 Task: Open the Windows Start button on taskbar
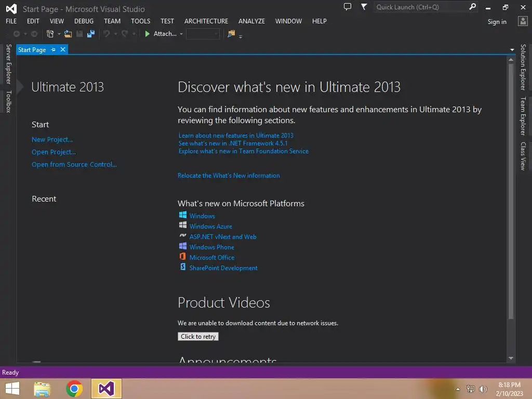click(12, 389)
